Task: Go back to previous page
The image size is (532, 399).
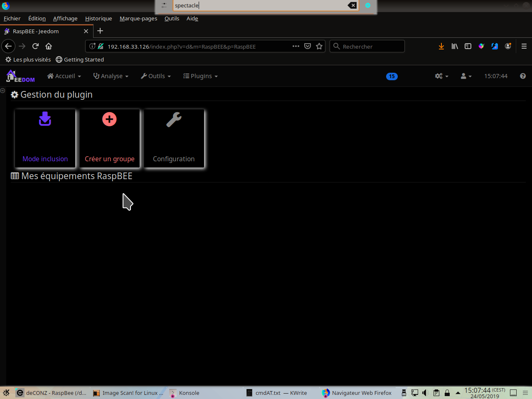Action: [8, 46]
